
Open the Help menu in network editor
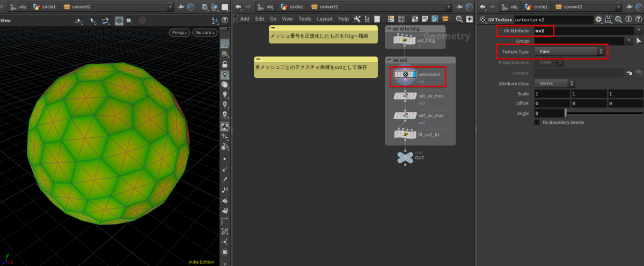coord(343,19)
